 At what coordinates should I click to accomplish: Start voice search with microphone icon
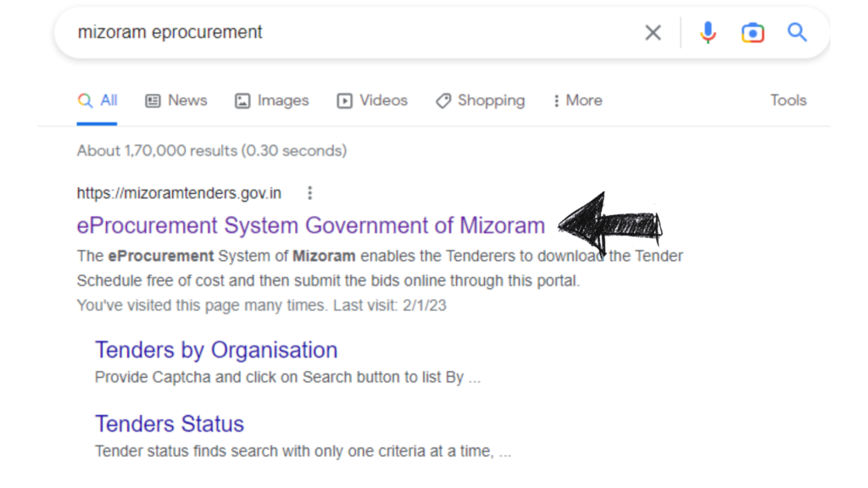click(x=708, y=33)
